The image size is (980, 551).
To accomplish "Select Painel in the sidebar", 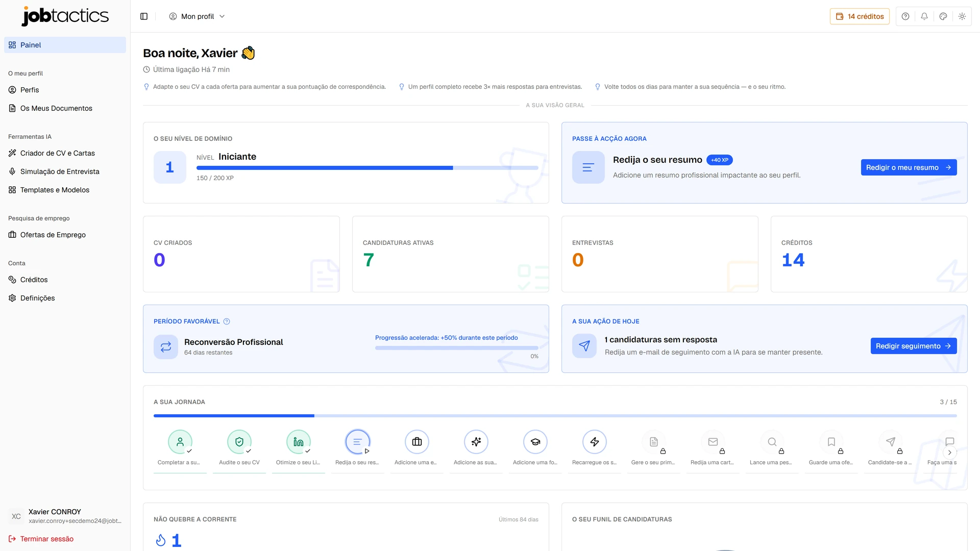I will click(x=65, y=45).
